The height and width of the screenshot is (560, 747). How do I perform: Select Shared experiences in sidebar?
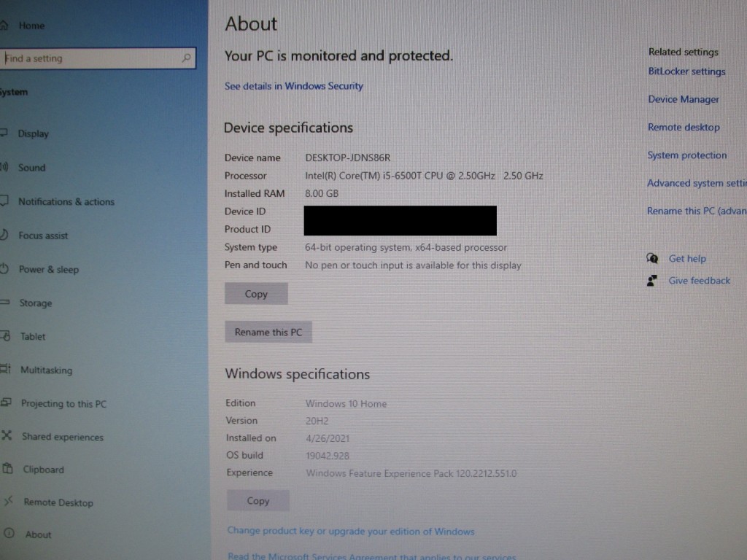click(63, 437)
